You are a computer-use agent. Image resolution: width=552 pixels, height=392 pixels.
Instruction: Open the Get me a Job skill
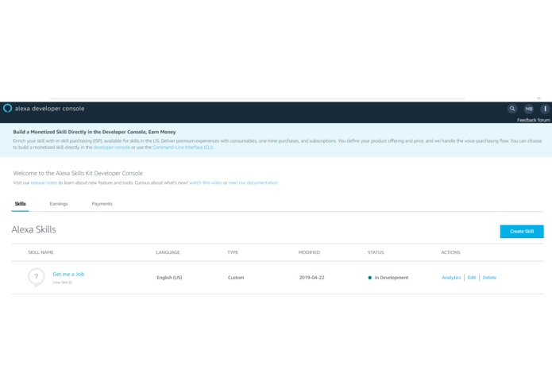pos(68,275)
